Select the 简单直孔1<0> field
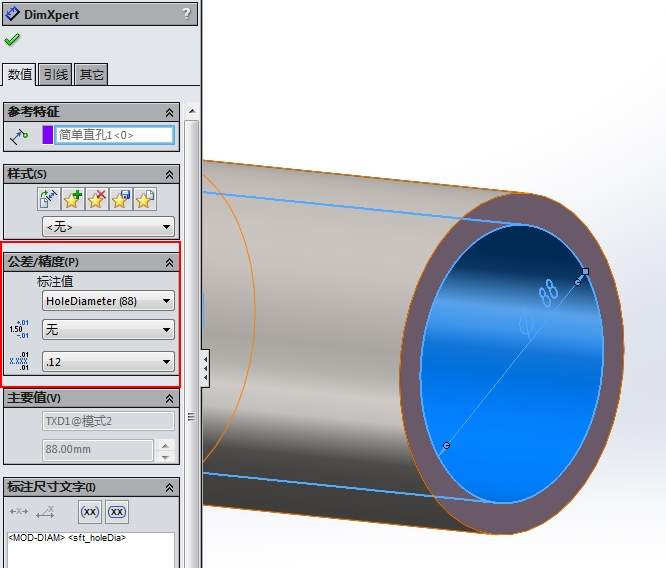The height and width of the screenshot is (568, 666). point(114,135)
